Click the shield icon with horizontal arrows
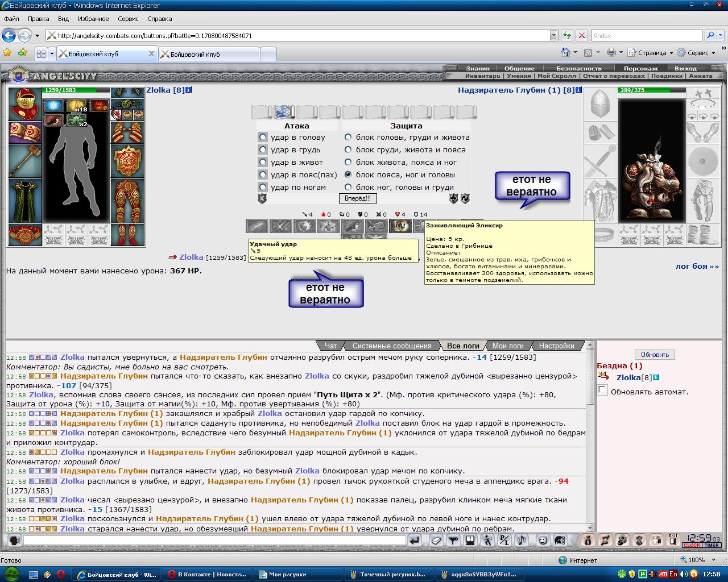The width and height of the screenshot is (728, 582). click(x=454, y=198)
